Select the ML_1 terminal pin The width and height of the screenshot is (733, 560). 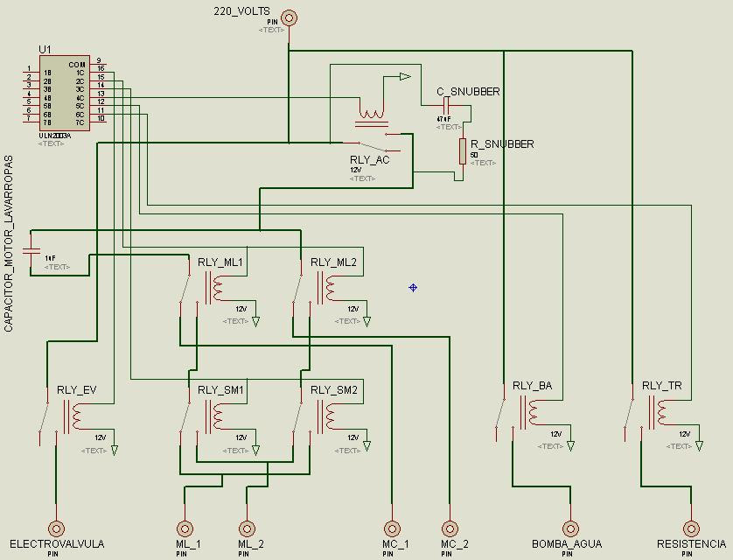(x=185, y=528)
